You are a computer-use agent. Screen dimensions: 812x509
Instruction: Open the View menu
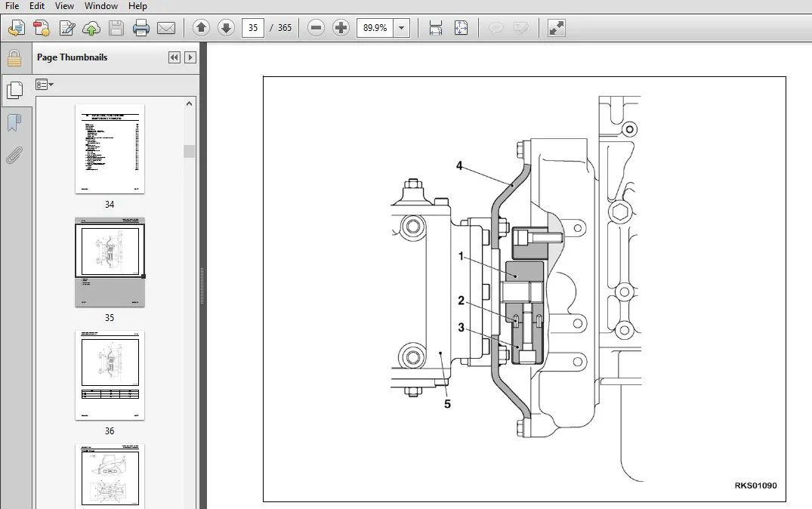64,6
